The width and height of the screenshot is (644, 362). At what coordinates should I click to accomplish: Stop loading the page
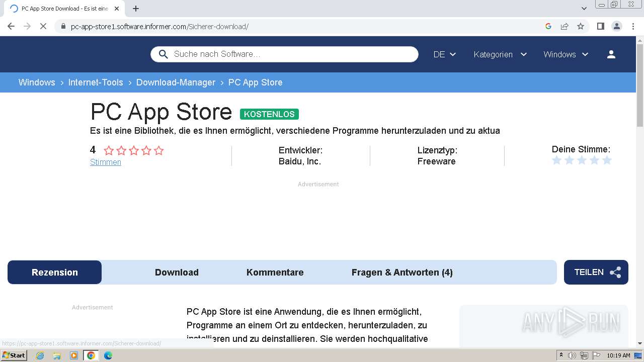(x=43, y=26)
